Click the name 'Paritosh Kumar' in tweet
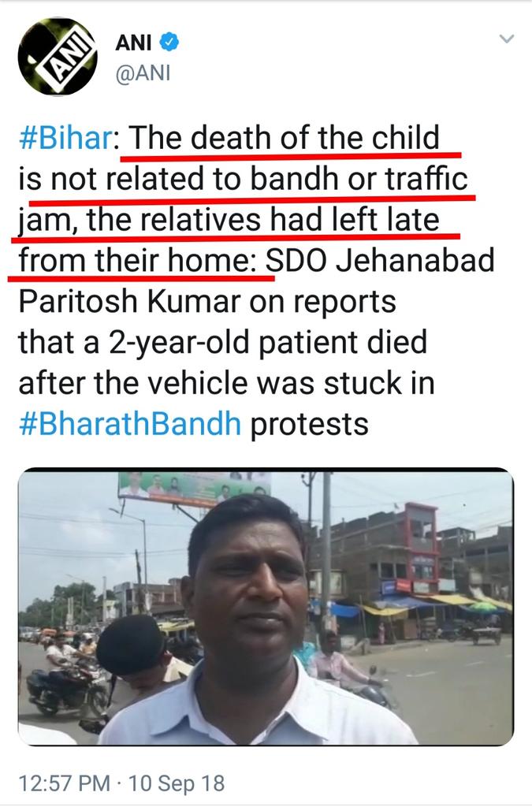 click(x=130, y=302)
